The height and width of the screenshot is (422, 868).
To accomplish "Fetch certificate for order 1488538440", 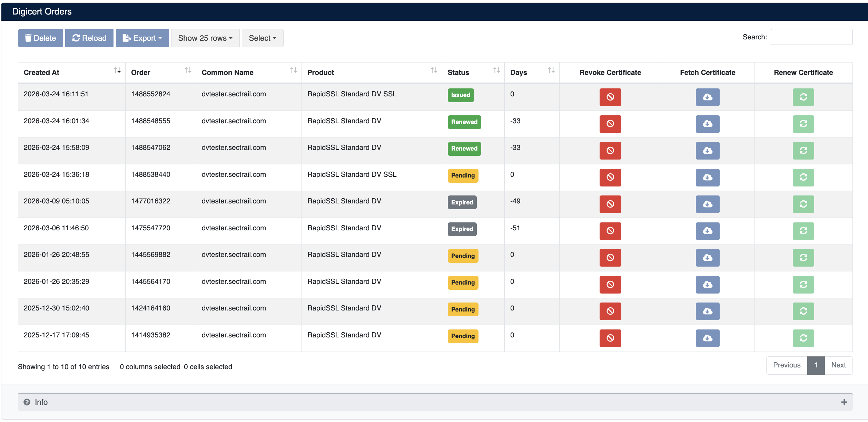I will pos(707,178).
